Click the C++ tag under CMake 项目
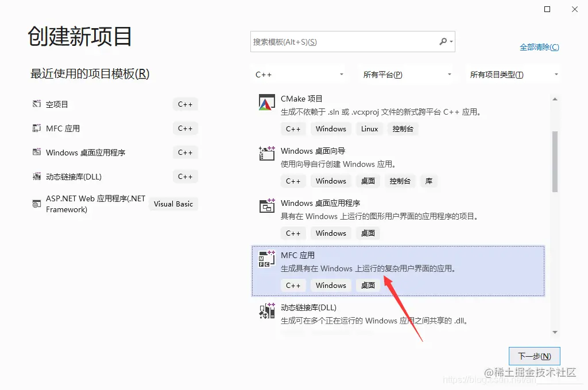Screen dimensions: 588x390 coord(293,128)
